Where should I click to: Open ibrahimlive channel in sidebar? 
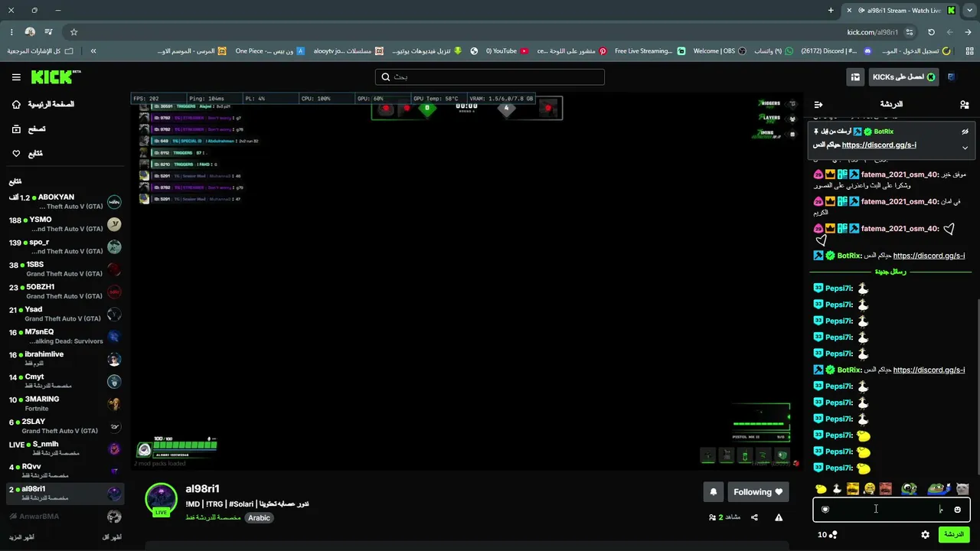(64, 359)
